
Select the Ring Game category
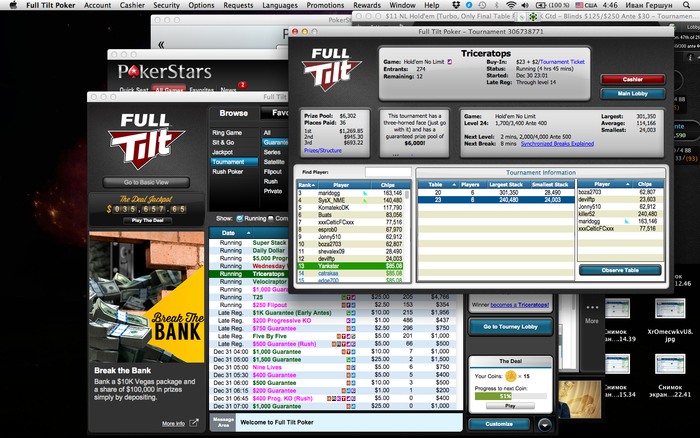point(227,133)
